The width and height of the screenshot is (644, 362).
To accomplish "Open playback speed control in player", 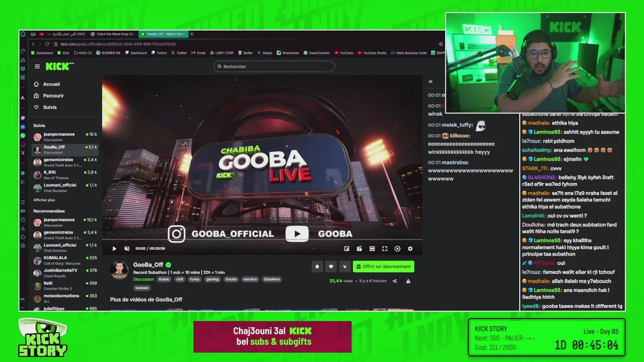I will click(x=397, y=248).
